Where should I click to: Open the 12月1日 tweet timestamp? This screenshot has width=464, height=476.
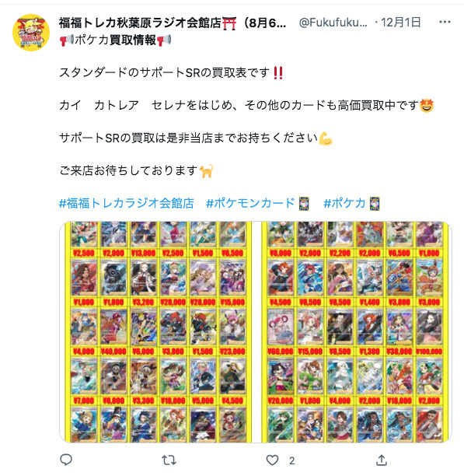(x=400, y=22)
